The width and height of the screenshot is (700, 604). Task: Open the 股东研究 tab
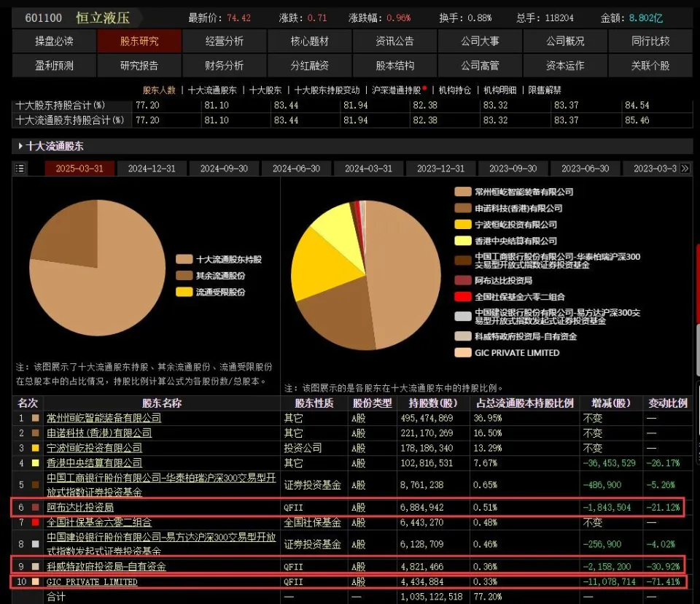[139, 41]
